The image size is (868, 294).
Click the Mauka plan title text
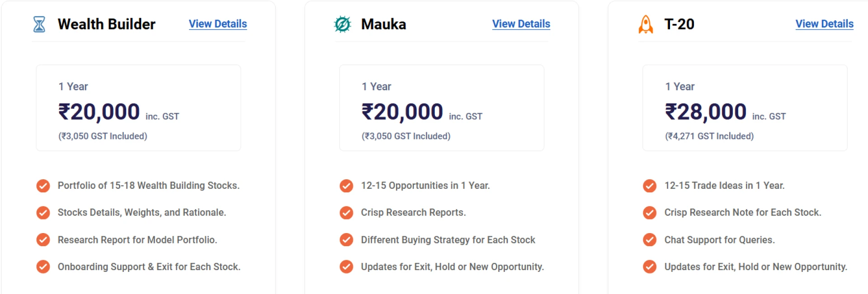click(383, 24)
